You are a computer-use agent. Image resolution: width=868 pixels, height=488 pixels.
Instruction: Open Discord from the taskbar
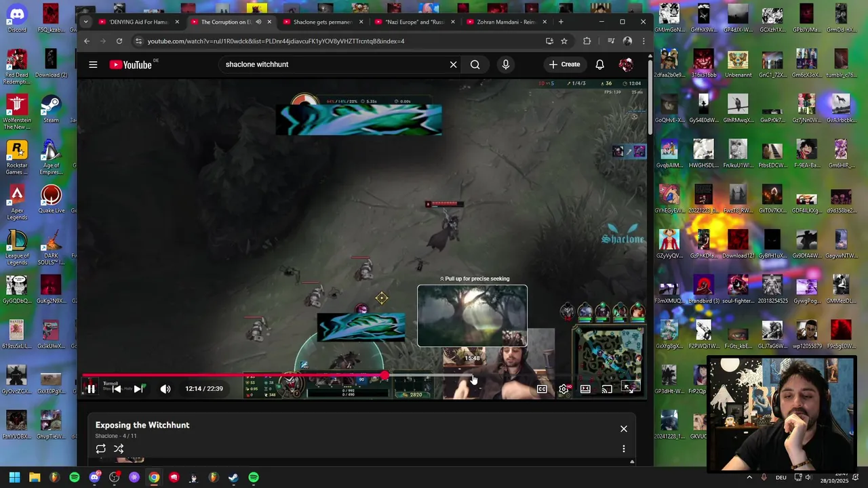point(94,477)
